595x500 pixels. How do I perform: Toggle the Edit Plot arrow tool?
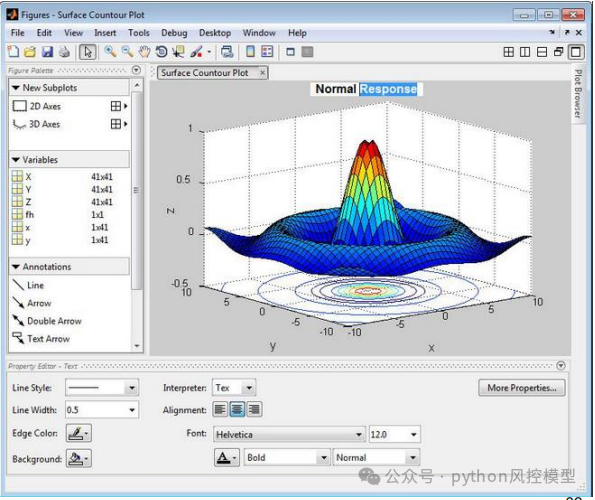[x=87, y=52]
